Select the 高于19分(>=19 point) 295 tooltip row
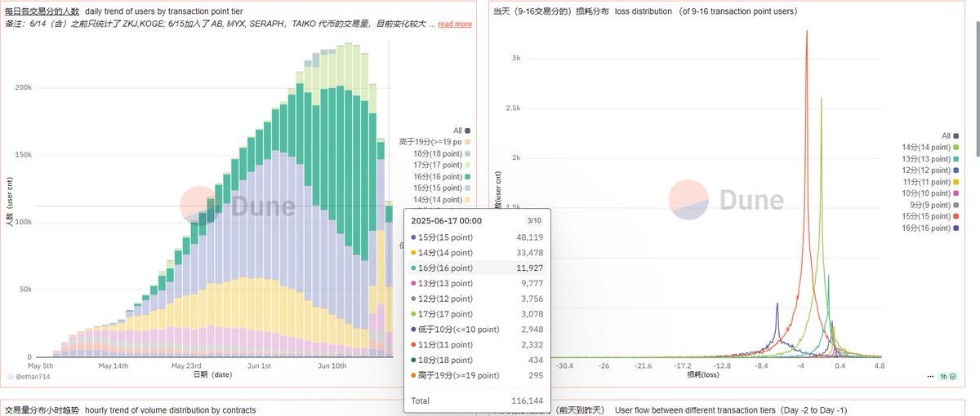980x416 pixels. 478,375
